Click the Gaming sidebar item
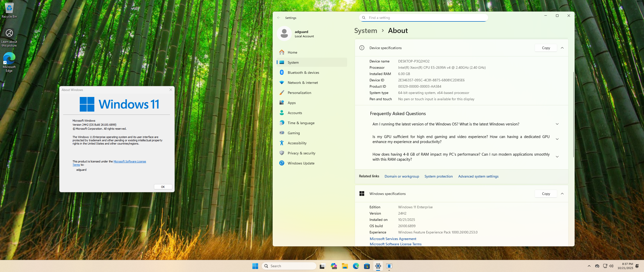644x272 pixels. point(294,133)
